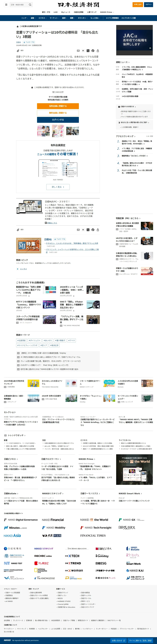Open the テレ東BIZ logo link

(x=41, y=563)
